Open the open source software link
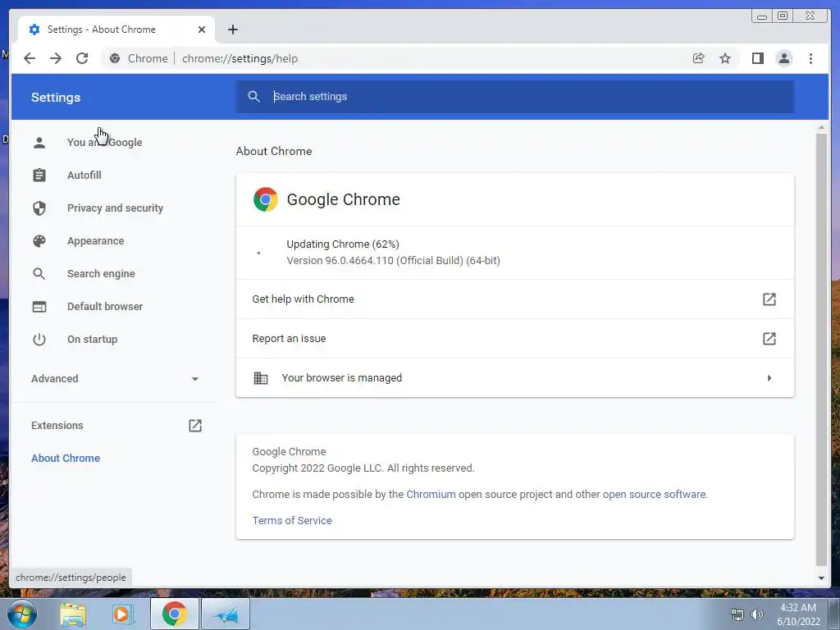The image size is (840, 630). 654,494
